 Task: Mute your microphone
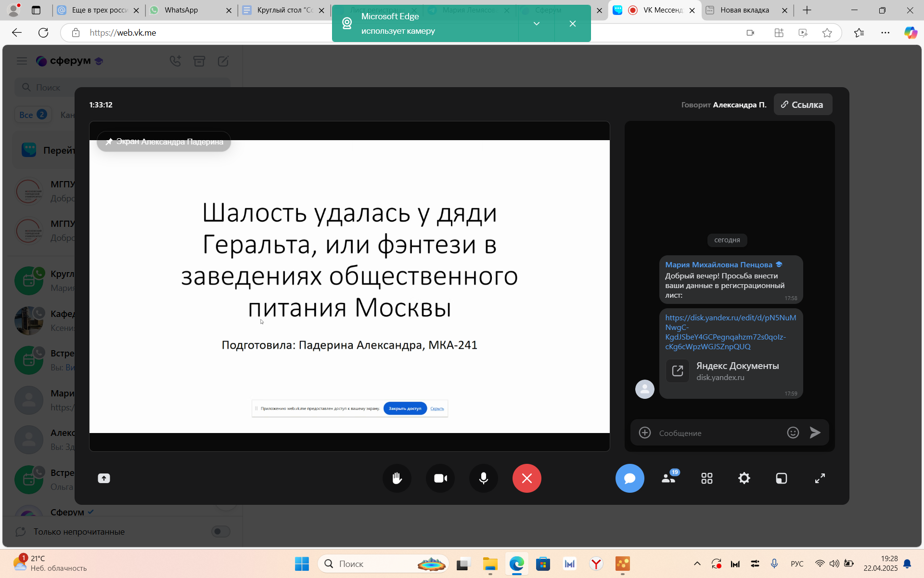[x=483, y=478]
